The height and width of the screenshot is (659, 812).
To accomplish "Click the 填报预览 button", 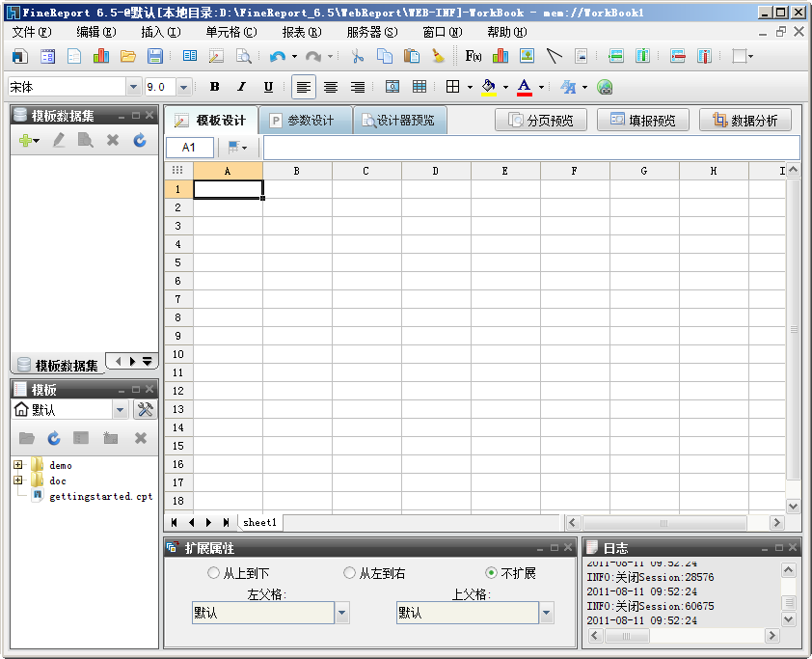I will [642, 121].
